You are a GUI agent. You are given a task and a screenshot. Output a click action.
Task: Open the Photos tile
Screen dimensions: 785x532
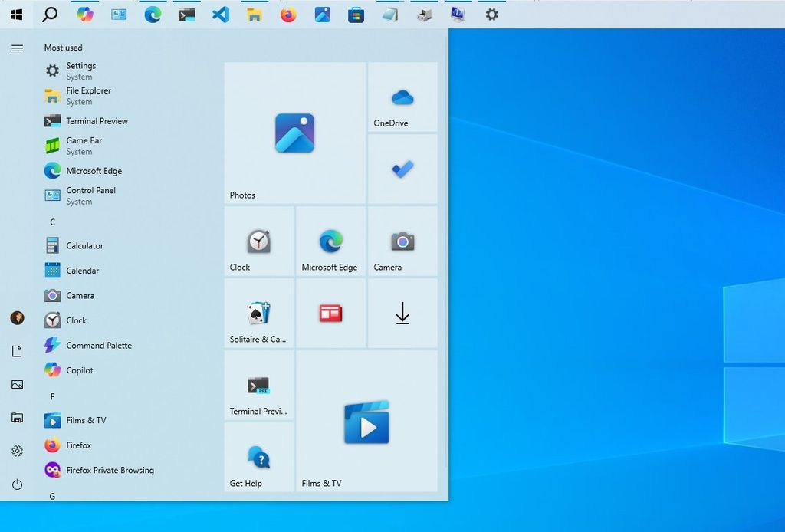[295, 133]
